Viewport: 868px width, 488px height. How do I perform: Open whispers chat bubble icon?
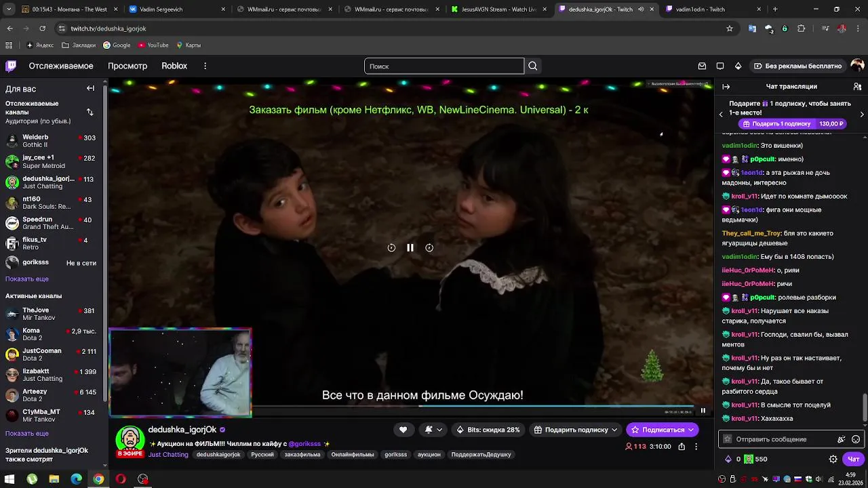pos(720,66)
